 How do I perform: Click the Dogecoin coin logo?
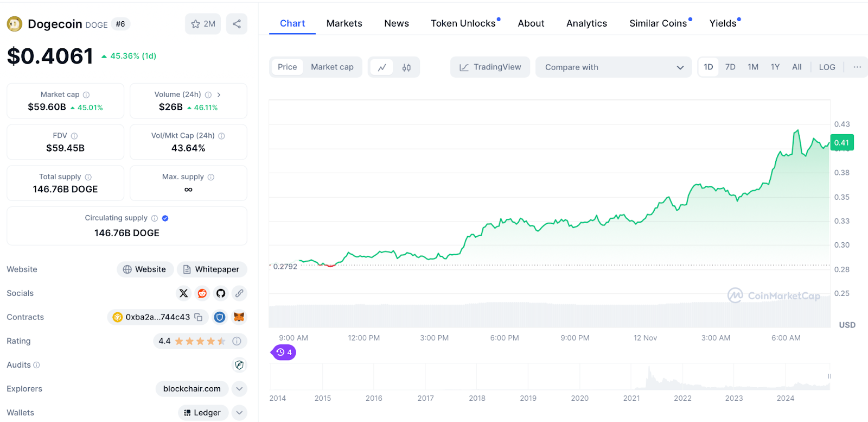15,24
